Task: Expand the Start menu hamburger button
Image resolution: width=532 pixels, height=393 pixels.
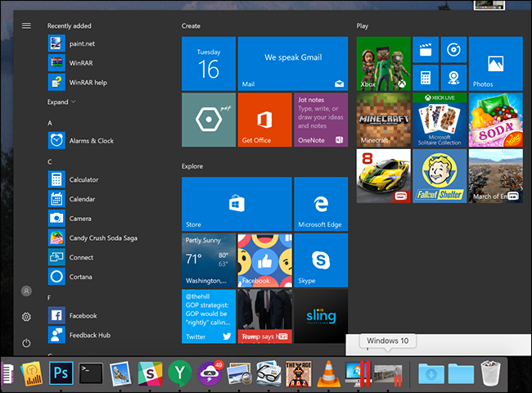Action: point(26,25)
